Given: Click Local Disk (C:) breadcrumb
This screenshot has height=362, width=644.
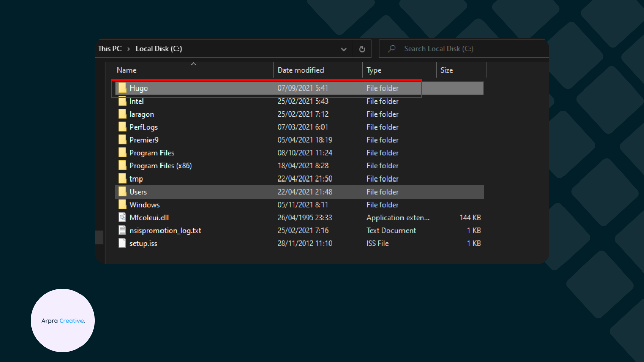Looking at the screenshot, I should point(159,49).
